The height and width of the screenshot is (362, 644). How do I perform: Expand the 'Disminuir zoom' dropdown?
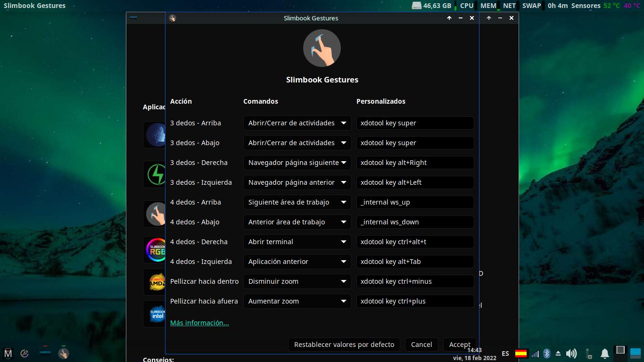[x=297, y=281]
